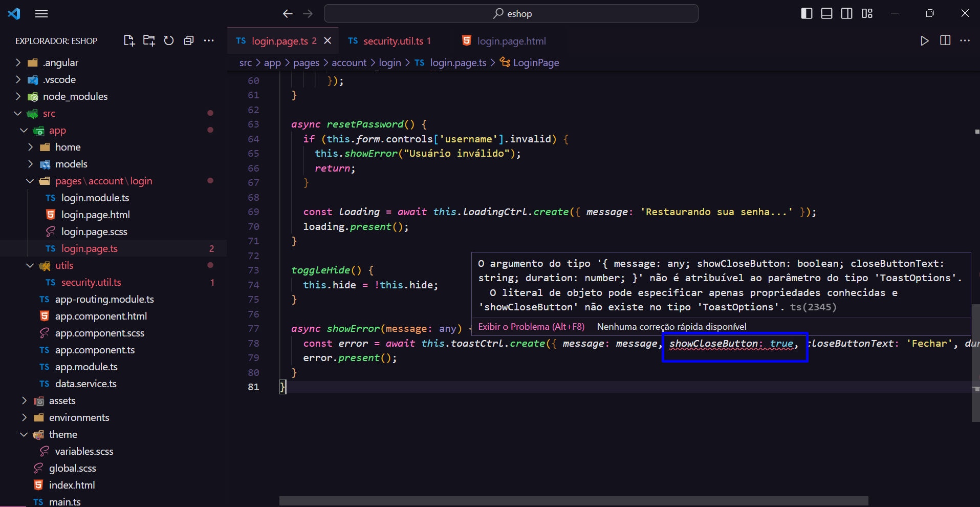Click Exibir o Problema (Alt+F8) link
This screenshot has height=507, width=980.
point(531,327)
